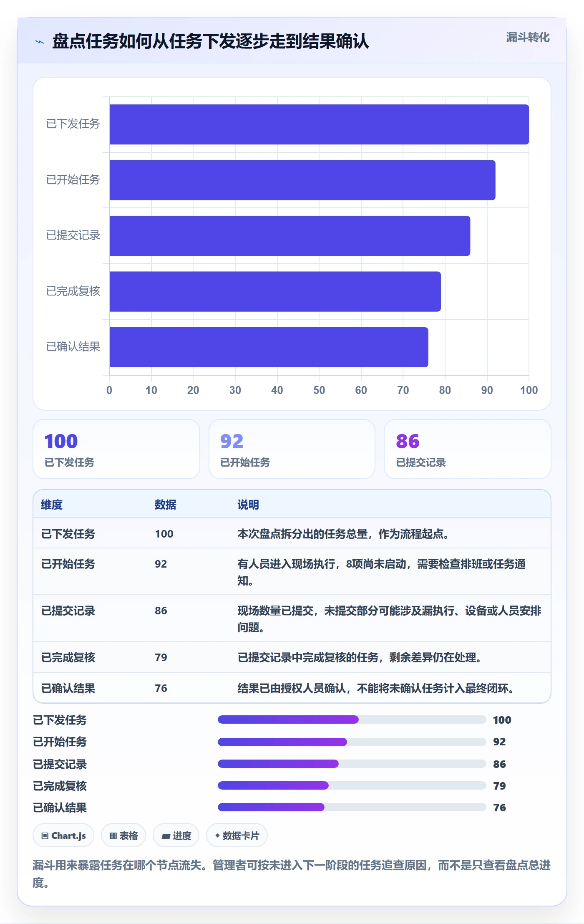Click the value 79 in the table
584x924 pixels.
pyautogui.click(x=161, y=657)
